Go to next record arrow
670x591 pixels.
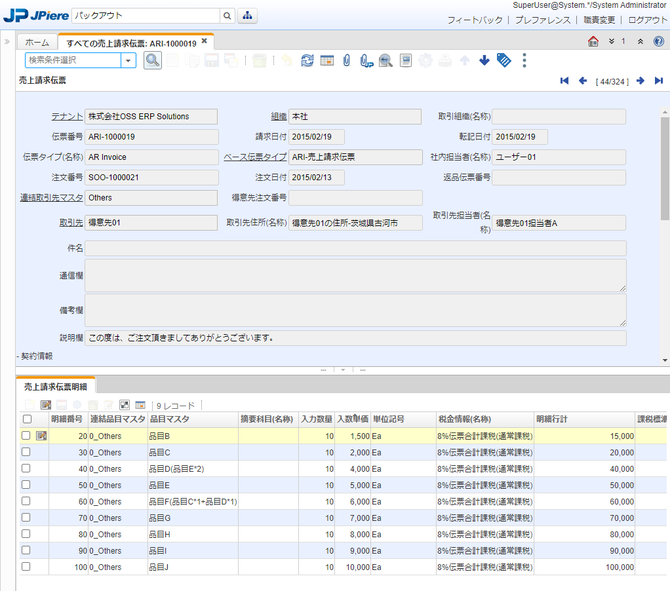pyautogui.click(x=640, y=81)
